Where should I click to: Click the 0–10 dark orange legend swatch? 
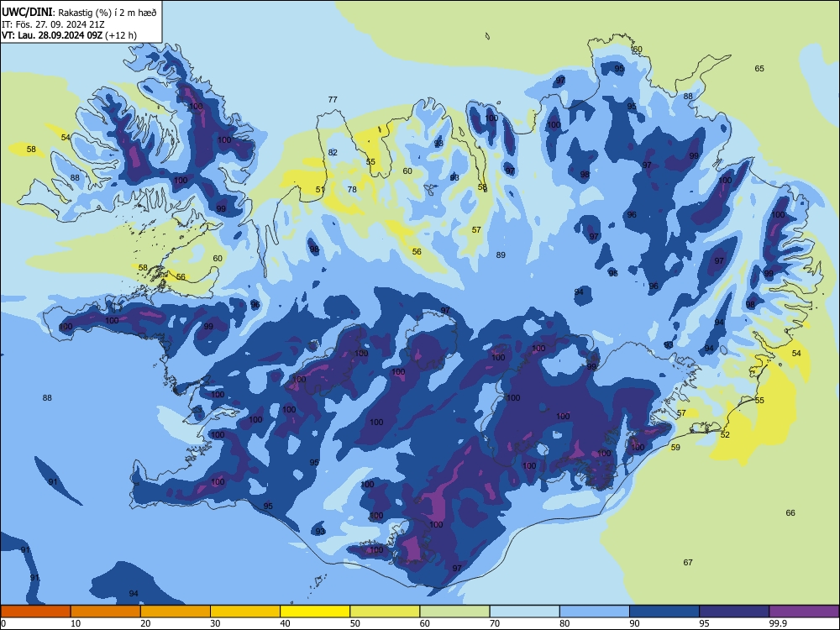35,612
